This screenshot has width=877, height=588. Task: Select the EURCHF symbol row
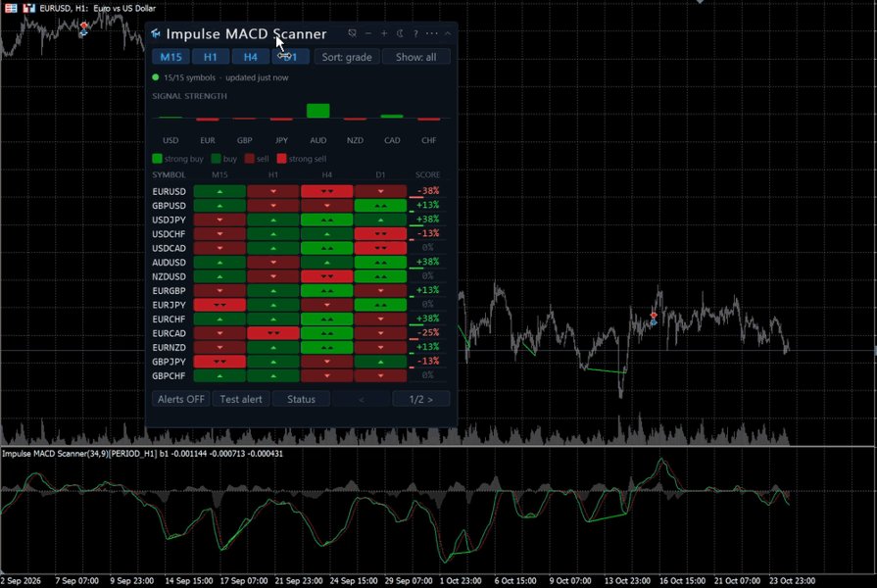coord(299,318)
